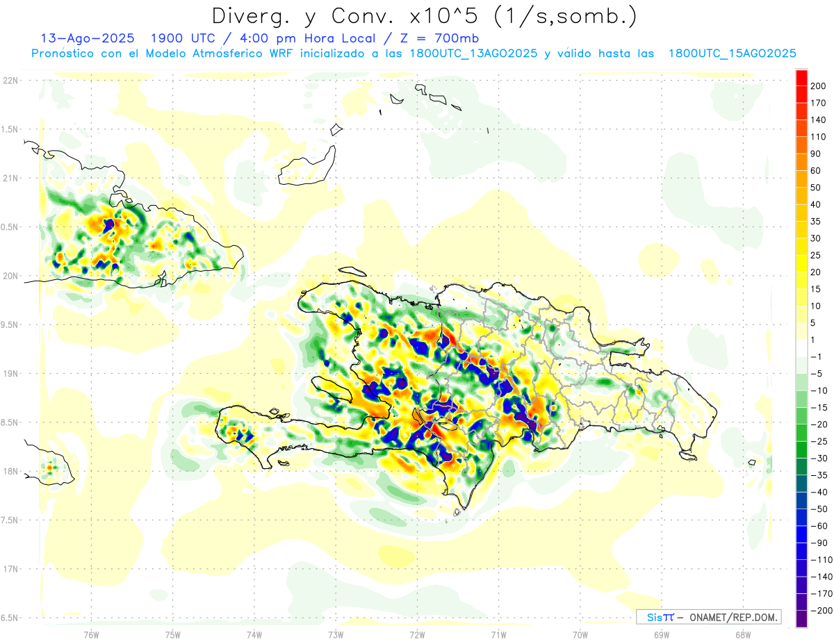The height and width of the screenshot is (644, 834).
Task: Click the positive '35' colorbar label
Action: click(816, 221)
